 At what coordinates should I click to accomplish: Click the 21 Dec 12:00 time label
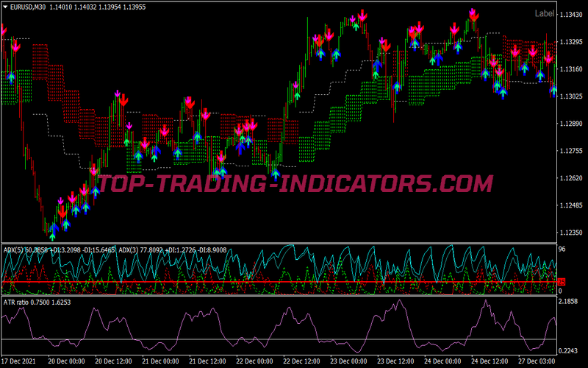207,361
